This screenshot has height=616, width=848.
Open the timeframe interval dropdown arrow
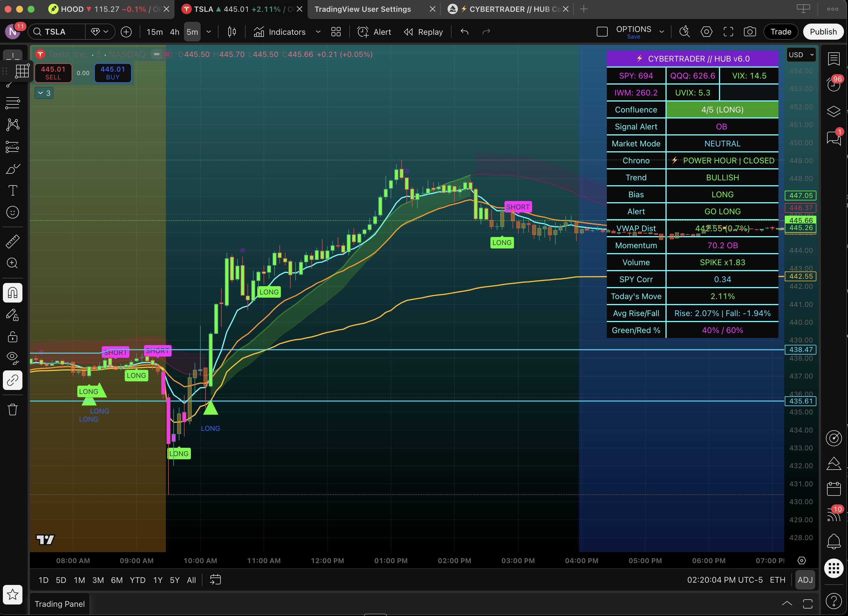pyautogui.click(x=209, y=32)
